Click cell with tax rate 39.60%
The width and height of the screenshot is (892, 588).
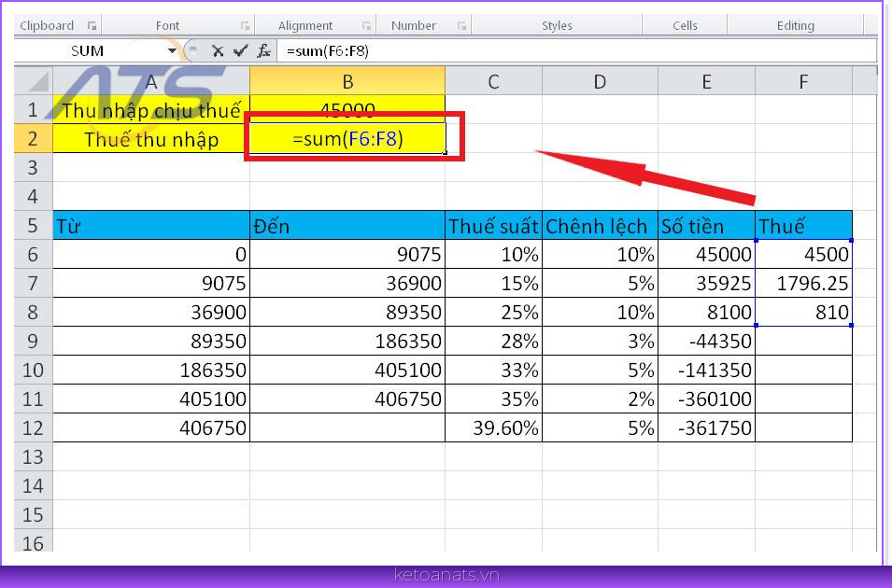coord(494,428)
